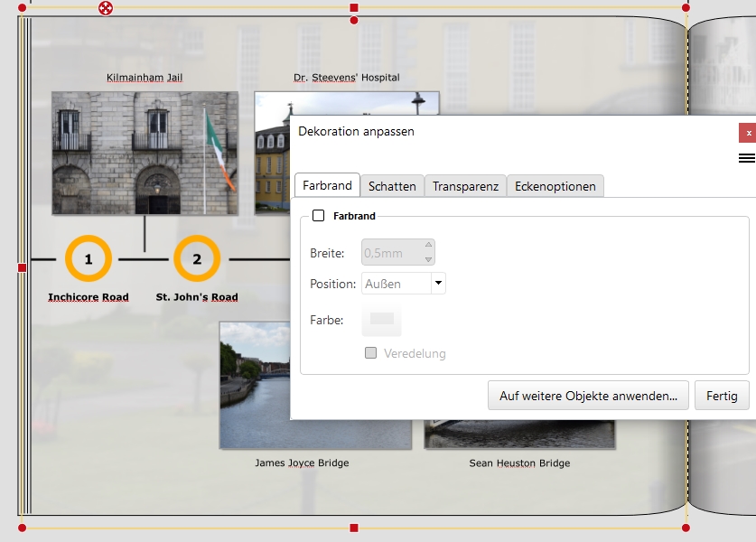The height and width of the screenshot is (542, 756).
Task: Select the top center resize handle
Action: tap(354, 7)
